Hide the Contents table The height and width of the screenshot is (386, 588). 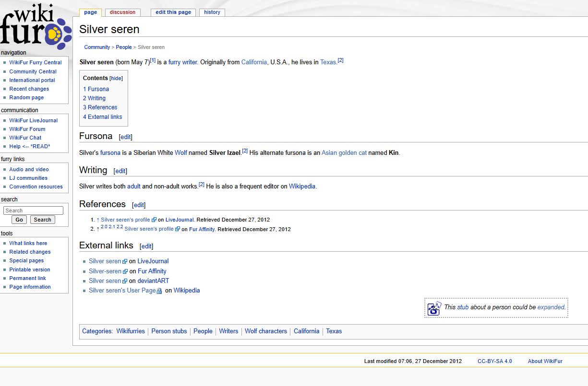pos(116,78)
